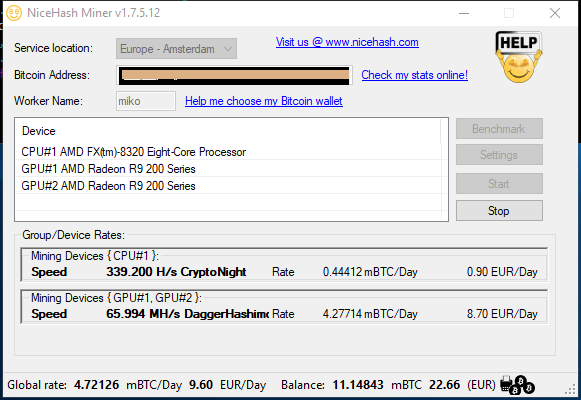Select the CPU#1 AMD FX-8320 device row
This screenshot has height=400, width=581.
point(229,152)
